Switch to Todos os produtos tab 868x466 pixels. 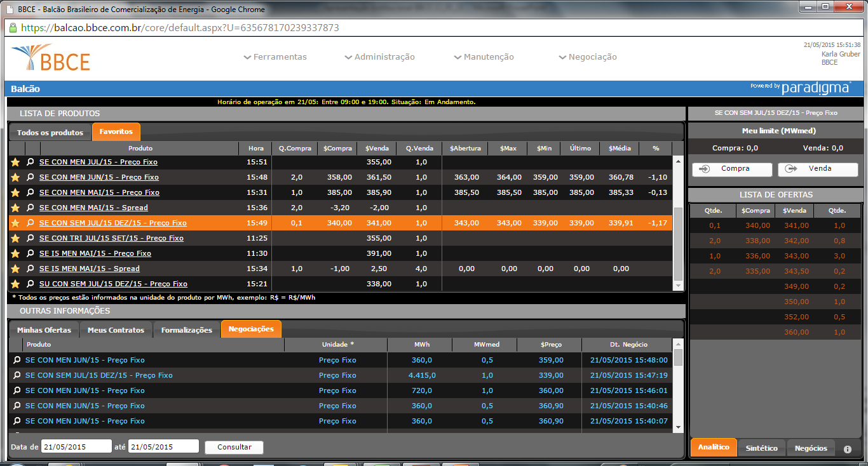[50, 132]
